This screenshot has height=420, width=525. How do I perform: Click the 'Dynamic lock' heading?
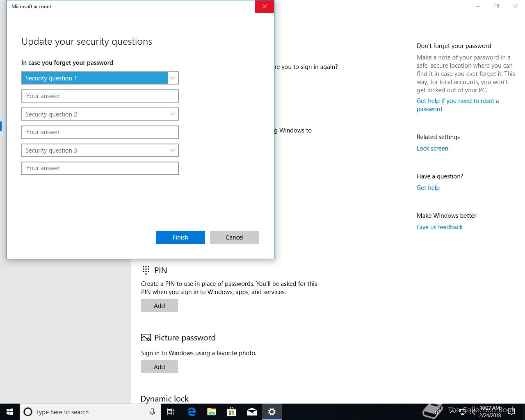(164, 399)
